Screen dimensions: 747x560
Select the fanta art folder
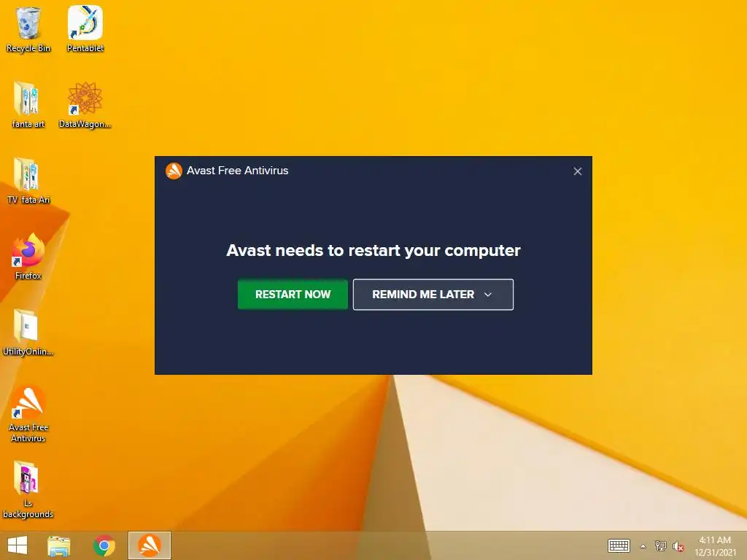pyautogui.click(x=28, y=105)
